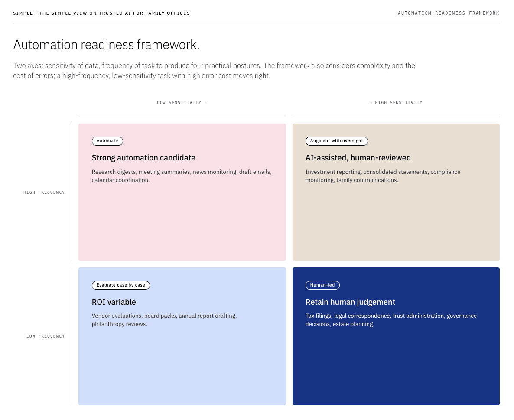Select 'Retain human judgement' heading
This screenshot has height=420, width=514.
tap(350, 302)
